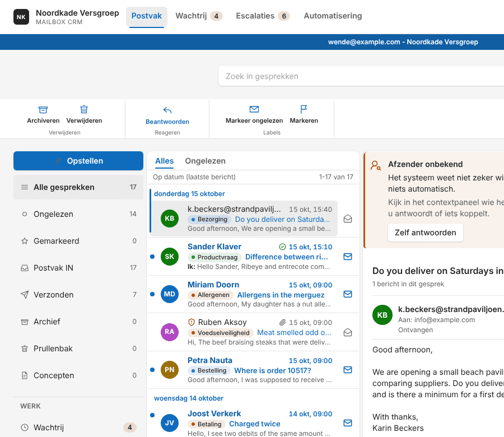
Task: Click the envelope icon on the Joost Verkerk row
Action: coord(347,423)
